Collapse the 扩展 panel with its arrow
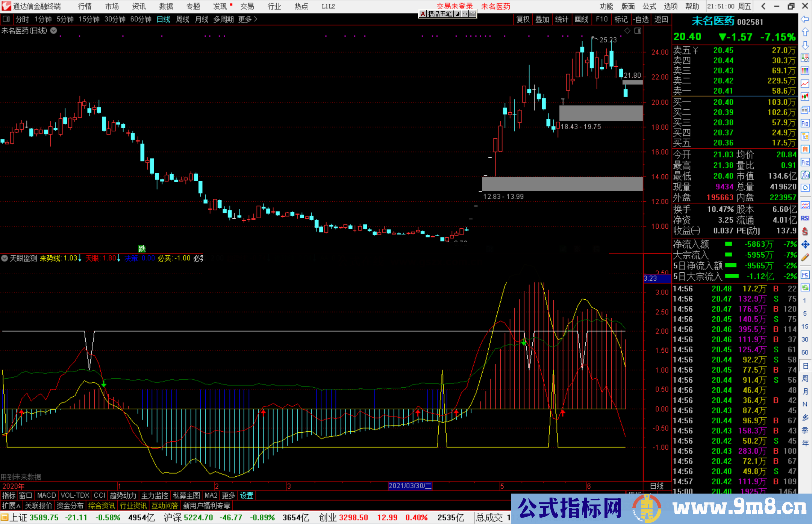 pos(11,505)
